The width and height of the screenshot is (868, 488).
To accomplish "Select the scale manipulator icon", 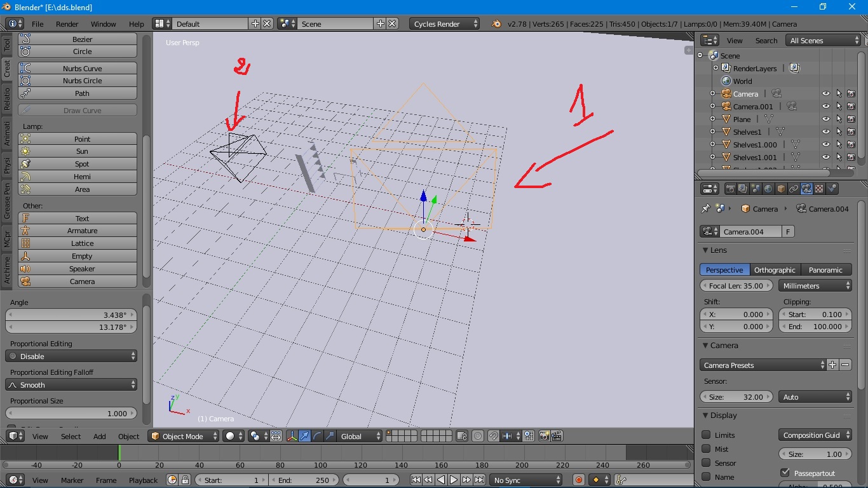I will click(330, 436).
